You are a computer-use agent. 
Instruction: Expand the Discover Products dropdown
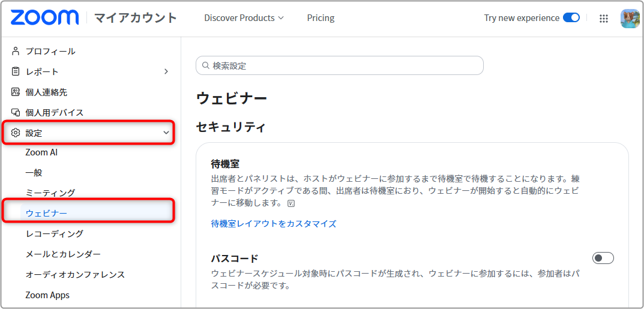[244, 18]
